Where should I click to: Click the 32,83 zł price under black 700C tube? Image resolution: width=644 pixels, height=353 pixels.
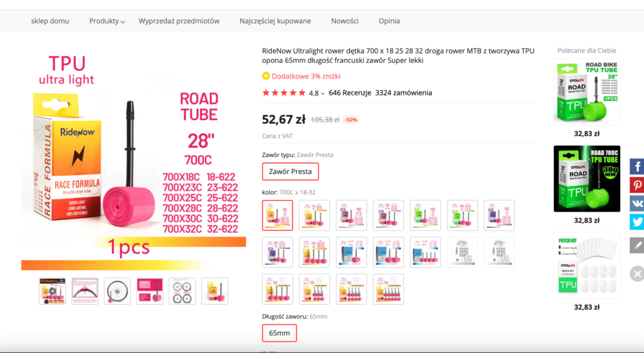587,220
